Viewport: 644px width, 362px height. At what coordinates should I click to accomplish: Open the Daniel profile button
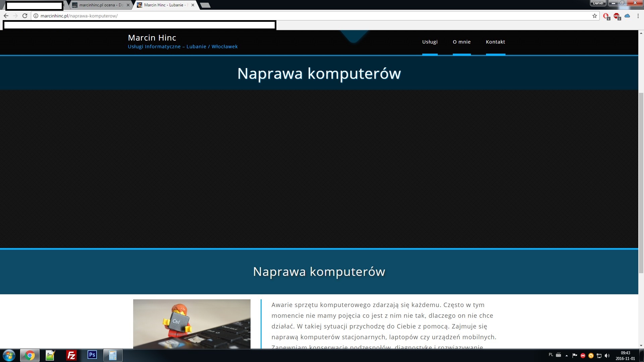[598, 3]
